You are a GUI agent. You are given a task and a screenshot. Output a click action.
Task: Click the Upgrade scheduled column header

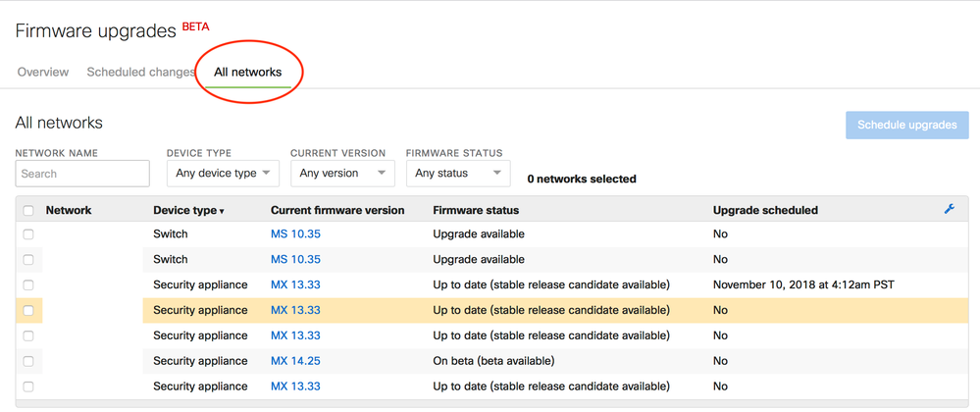coord(765,210)
